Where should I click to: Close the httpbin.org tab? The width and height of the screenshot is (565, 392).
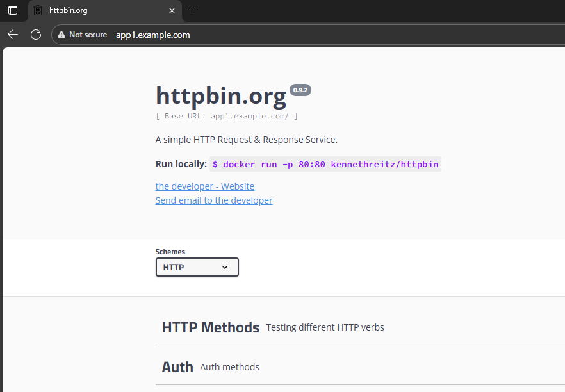click(172, 10)
